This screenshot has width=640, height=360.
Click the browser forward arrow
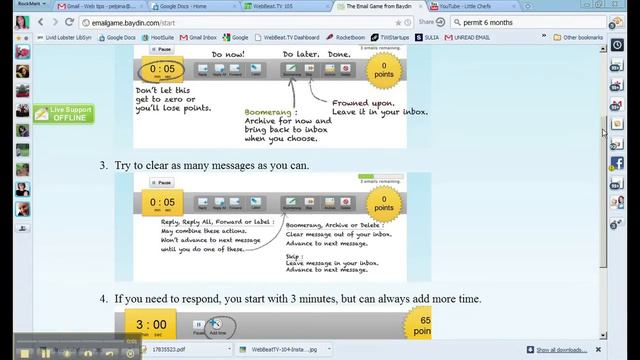pos(55,22)
